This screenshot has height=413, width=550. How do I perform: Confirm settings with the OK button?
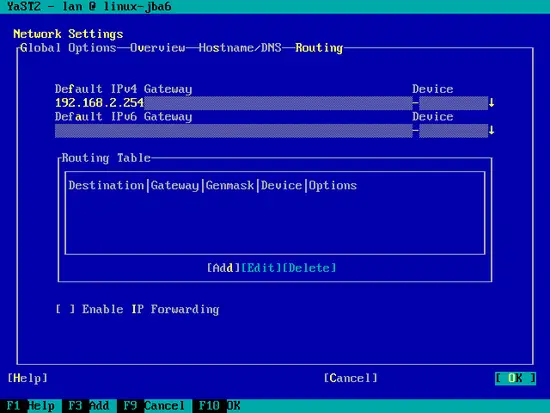pos(515,378)
